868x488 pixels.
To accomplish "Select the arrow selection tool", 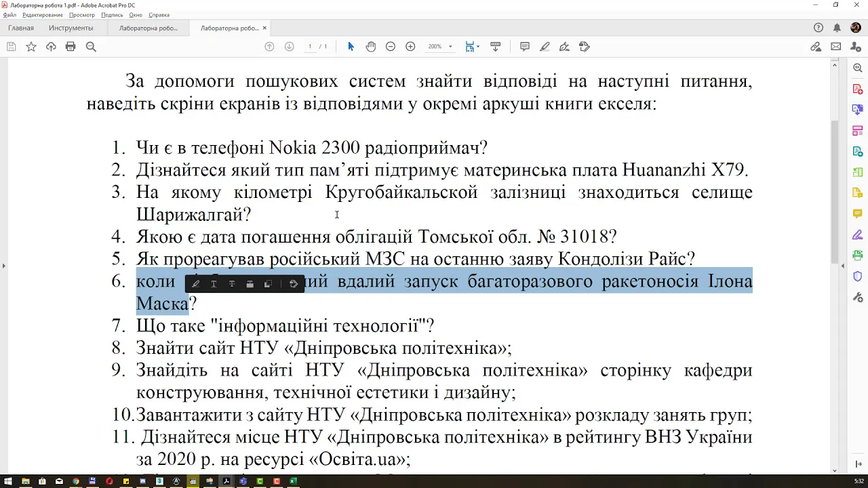I will tap(351, 47).
